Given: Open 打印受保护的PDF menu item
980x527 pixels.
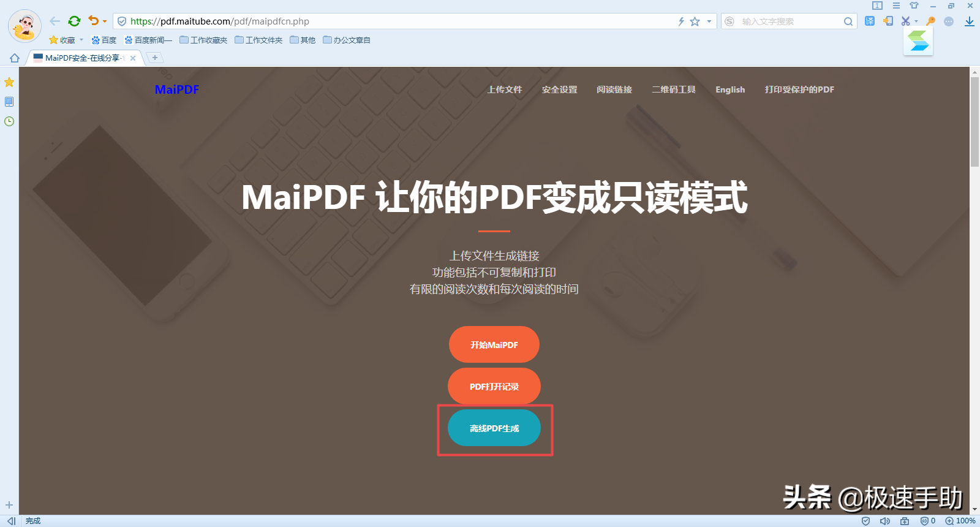Looking at the screenshot, I should tap(799, 89).
